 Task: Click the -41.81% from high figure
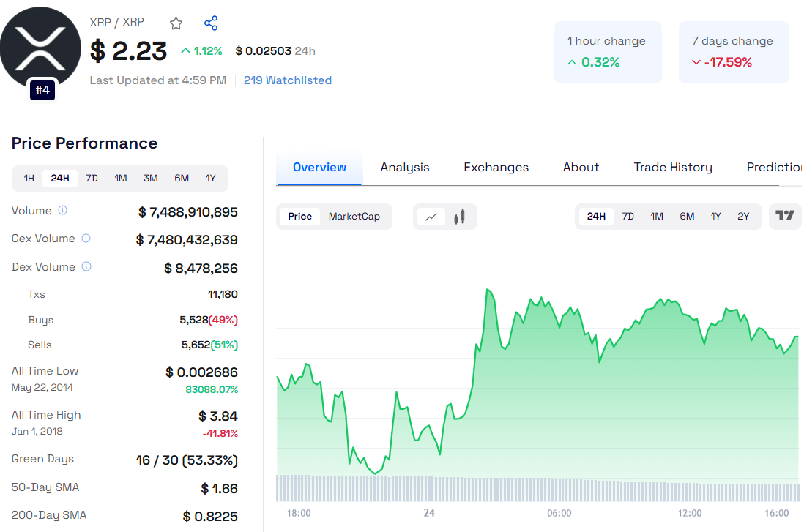click(x=220, y=434)
